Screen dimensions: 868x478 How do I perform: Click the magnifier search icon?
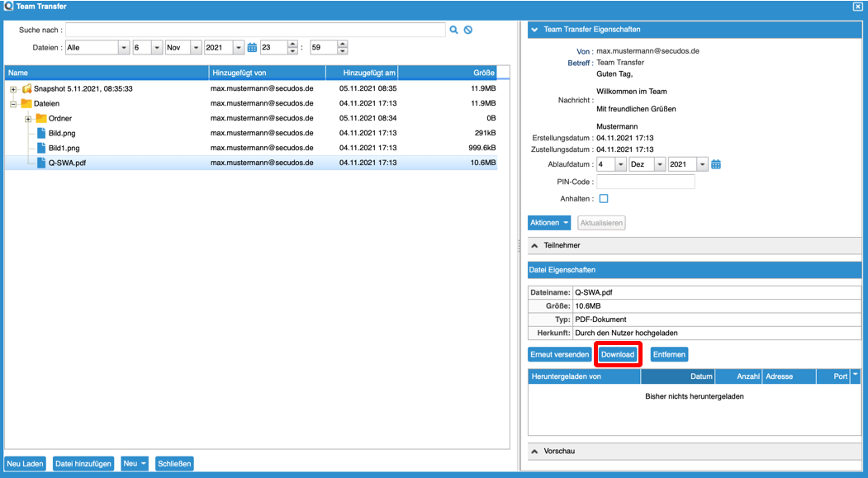(x=453, y=31)
